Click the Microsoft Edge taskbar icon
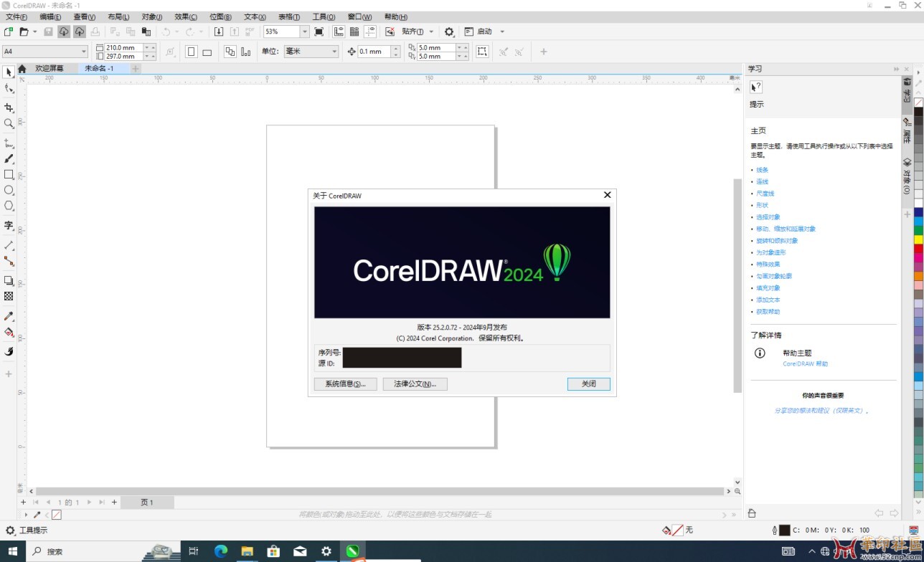 coord(221,551)
